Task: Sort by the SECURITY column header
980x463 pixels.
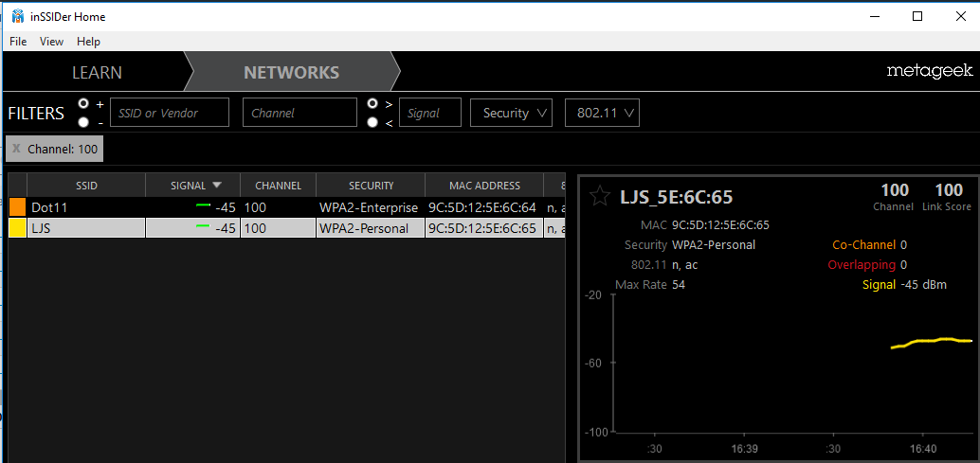Action: (x=371, y=186)
